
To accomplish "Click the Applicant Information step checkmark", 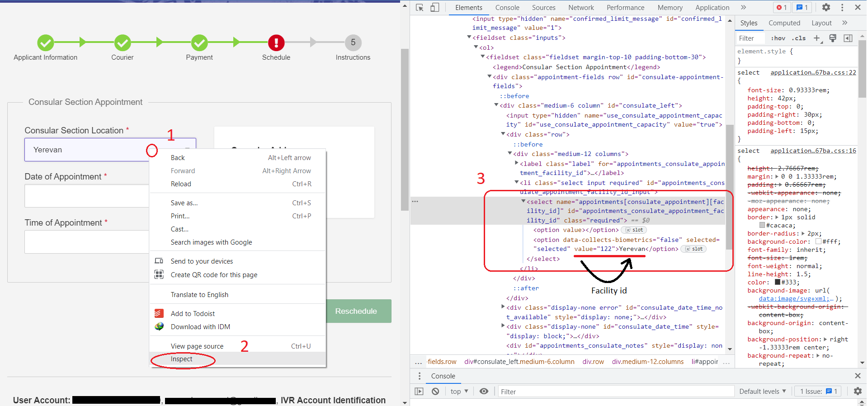I will tap(45, 43).
